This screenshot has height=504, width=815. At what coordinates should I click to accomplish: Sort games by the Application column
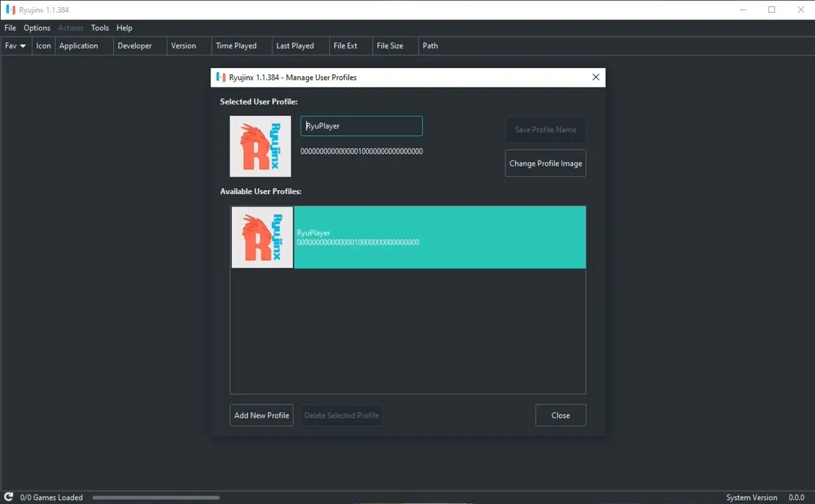(x=78, y=45)
